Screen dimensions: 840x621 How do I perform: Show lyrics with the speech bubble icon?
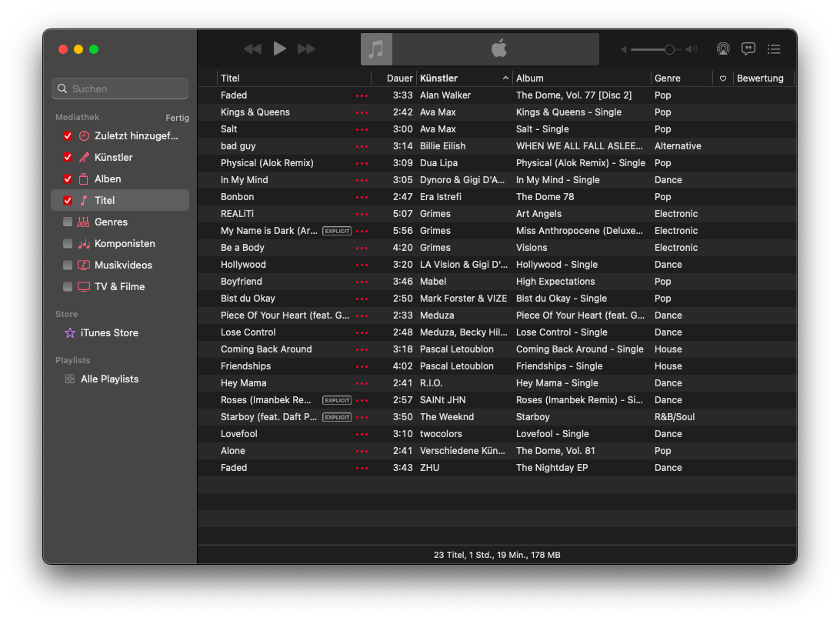(x=748, y=49)
